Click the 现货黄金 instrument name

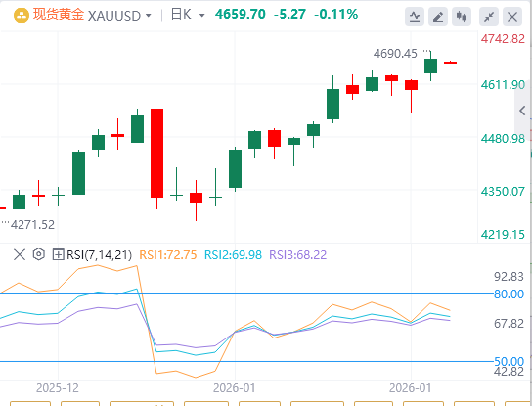(59, 15)
